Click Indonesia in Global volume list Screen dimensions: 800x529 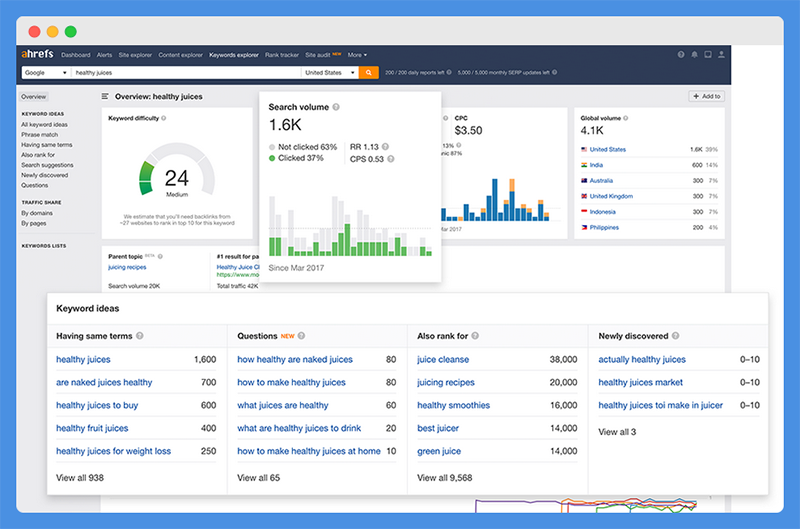[x=603, y=212]
